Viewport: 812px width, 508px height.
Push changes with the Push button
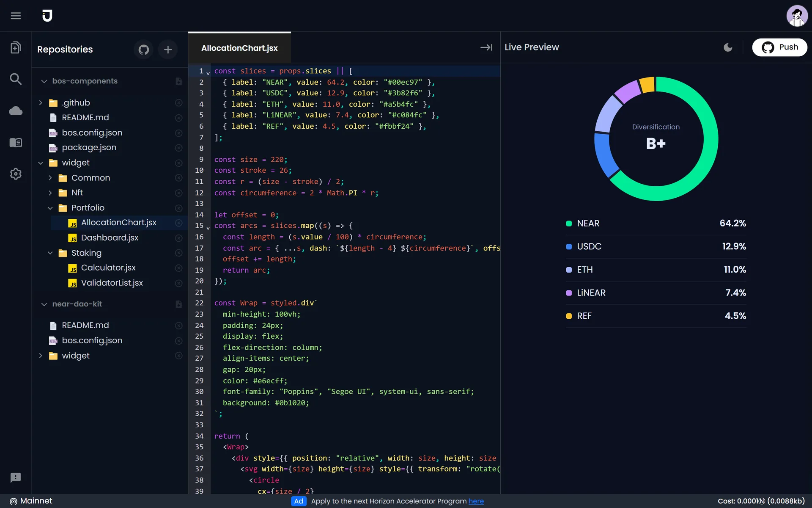point(779,47)
